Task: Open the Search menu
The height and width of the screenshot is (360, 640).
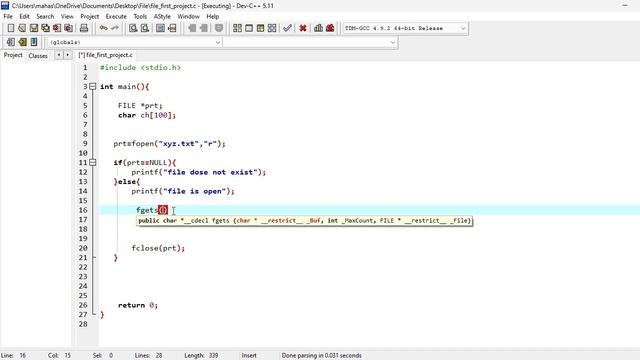Action: (45, 16)
